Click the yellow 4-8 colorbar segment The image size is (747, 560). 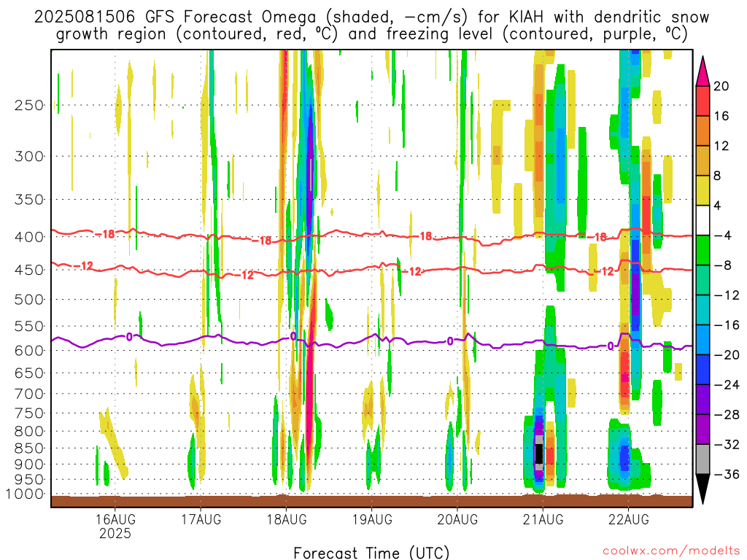coord(703,190)
